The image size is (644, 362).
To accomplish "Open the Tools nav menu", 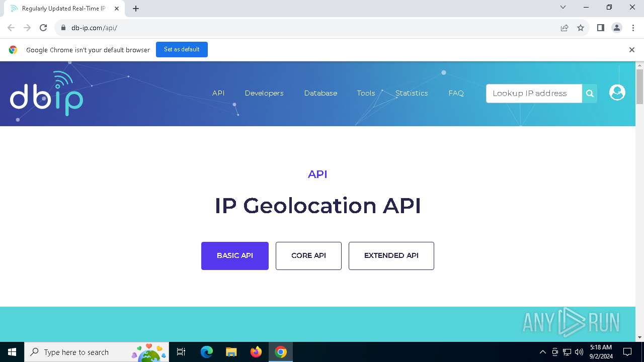I will pyautogui.click(x=366, y=93).
